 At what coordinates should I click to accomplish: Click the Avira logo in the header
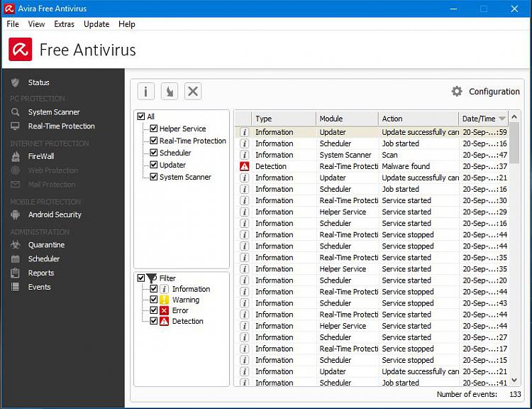[x=21, y=50]
